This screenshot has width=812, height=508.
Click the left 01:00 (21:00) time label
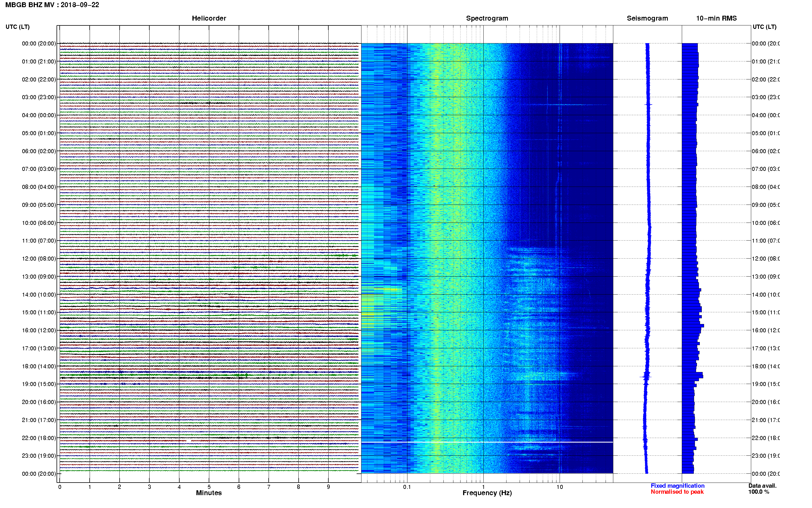click(x=39, y=61)
